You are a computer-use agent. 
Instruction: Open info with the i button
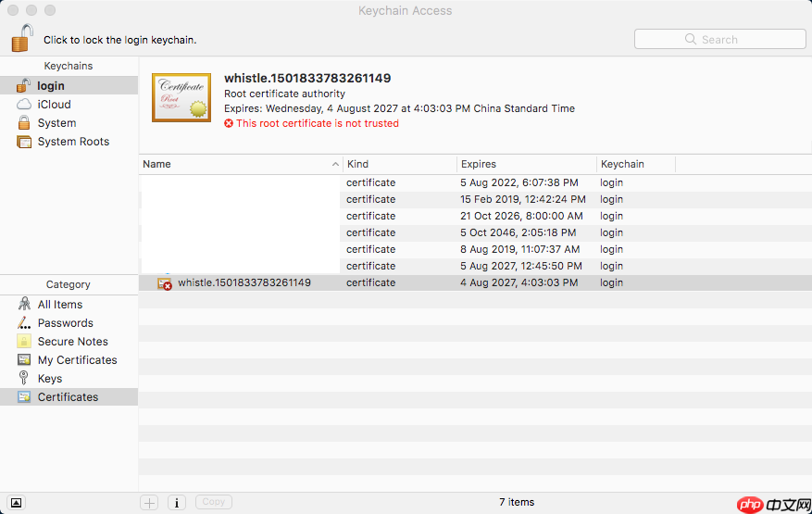click(177, 502)
